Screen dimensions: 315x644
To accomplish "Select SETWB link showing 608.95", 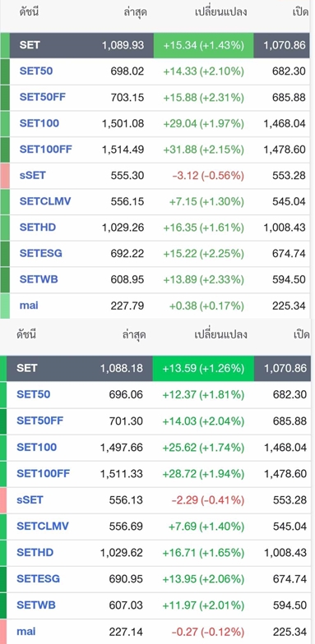I will tap(39, 279).
